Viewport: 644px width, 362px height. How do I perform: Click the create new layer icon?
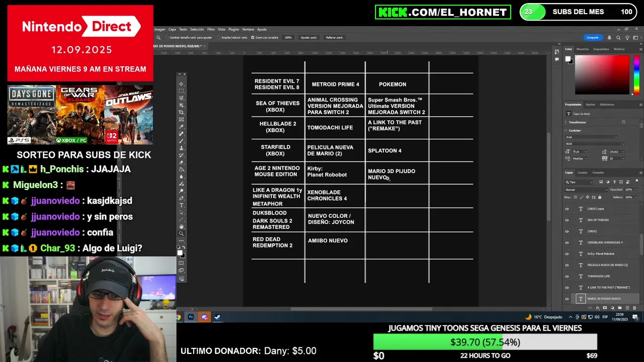tap(627, 308)
